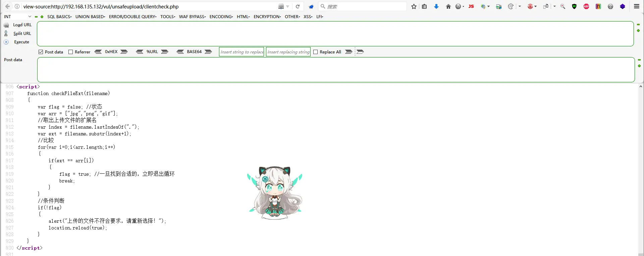Open the address bar history dropdown
This screenshot has width=644, height=256.
(288, 6)
